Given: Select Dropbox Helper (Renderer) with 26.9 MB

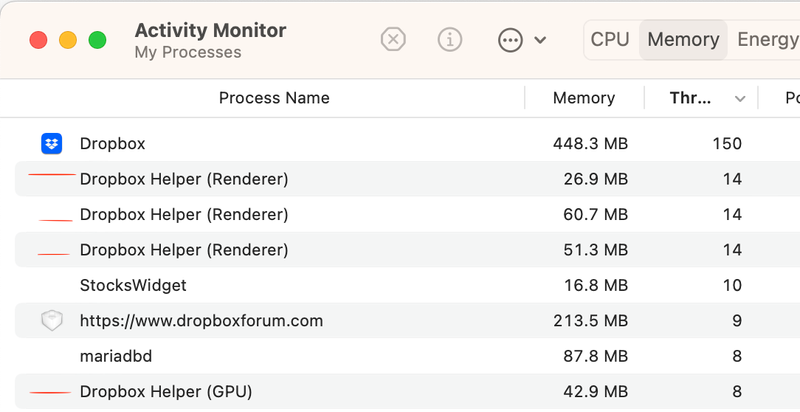Looking at the screenshot, I should pyautogui.click(x=184, y=179).
